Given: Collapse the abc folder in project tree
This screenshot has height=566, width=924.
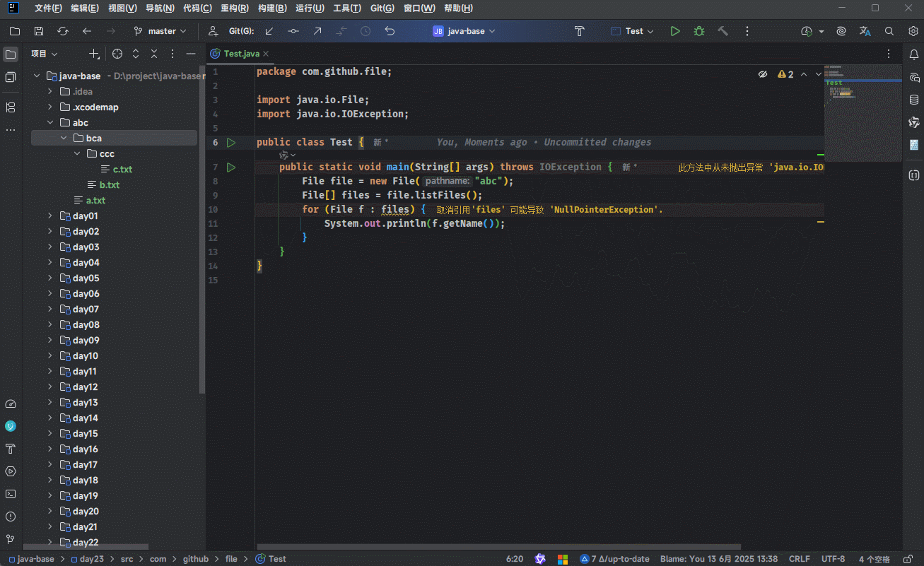Looking at the screenshot, I should (49, 123).
